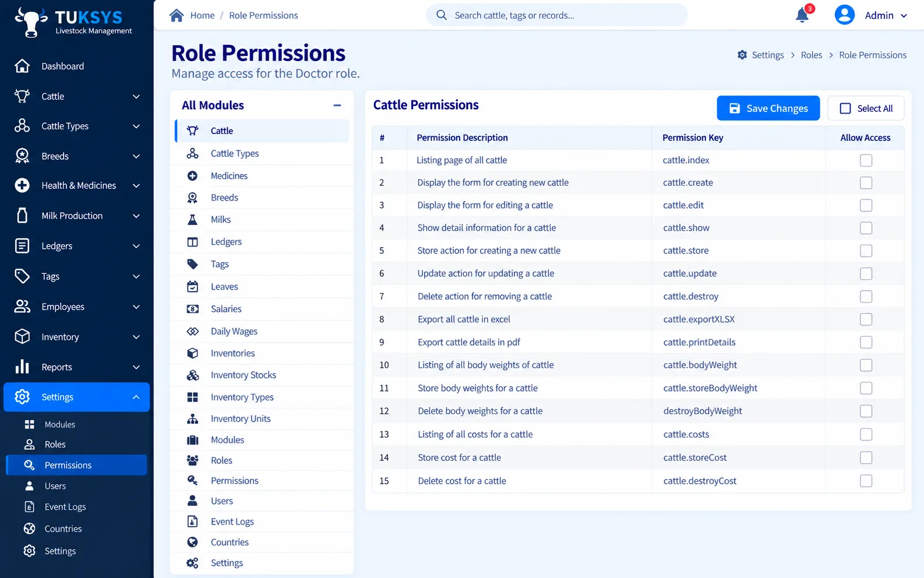Click the Daily Wages icon in modules list

192,331
